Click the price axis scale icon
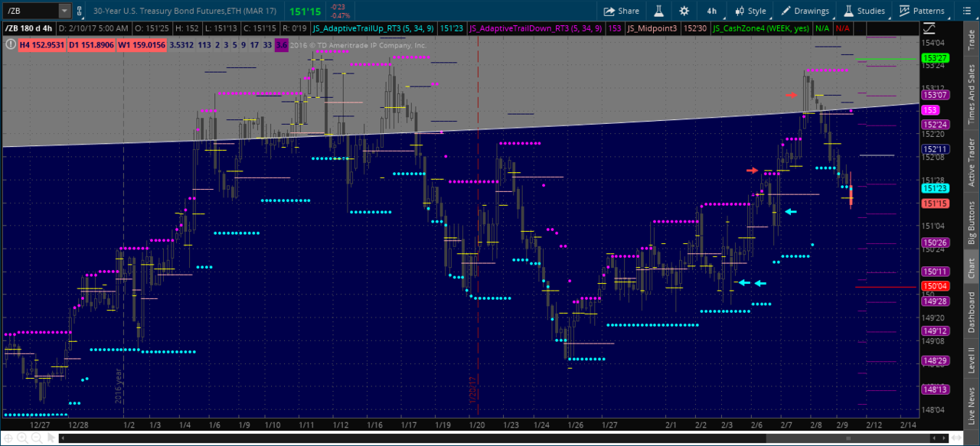The width and height of the screenshot is (980, 446). tap(929, 28)
